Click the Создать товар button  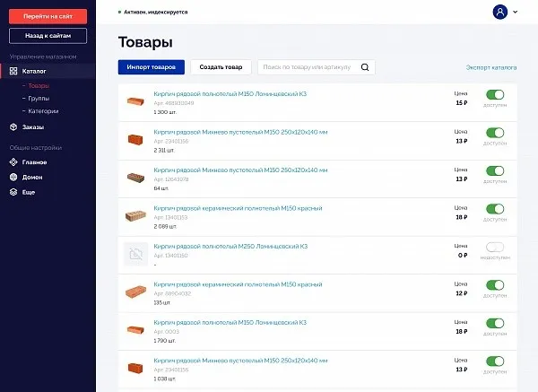(221, 67)
